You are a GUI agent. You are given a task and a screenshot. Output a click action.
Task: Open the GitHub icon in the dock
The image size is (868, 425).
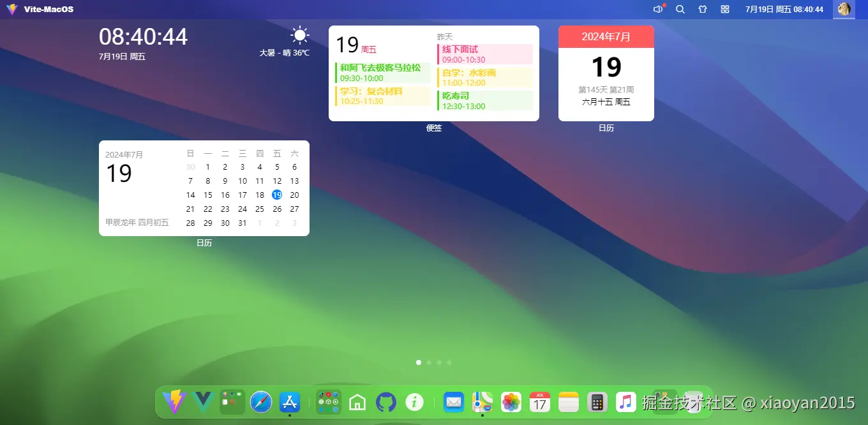pyautogui.click(x=386, y=402)
